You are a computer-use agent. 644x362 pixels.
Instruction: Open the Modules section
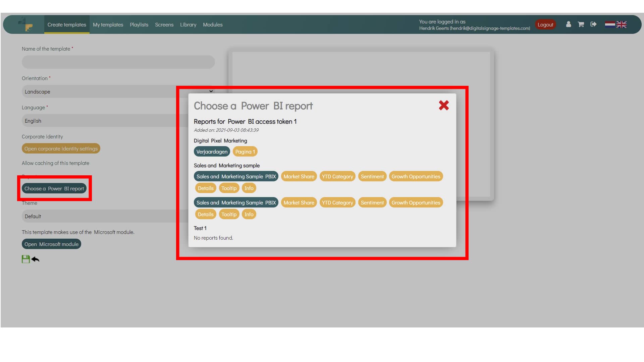[213, 24]
